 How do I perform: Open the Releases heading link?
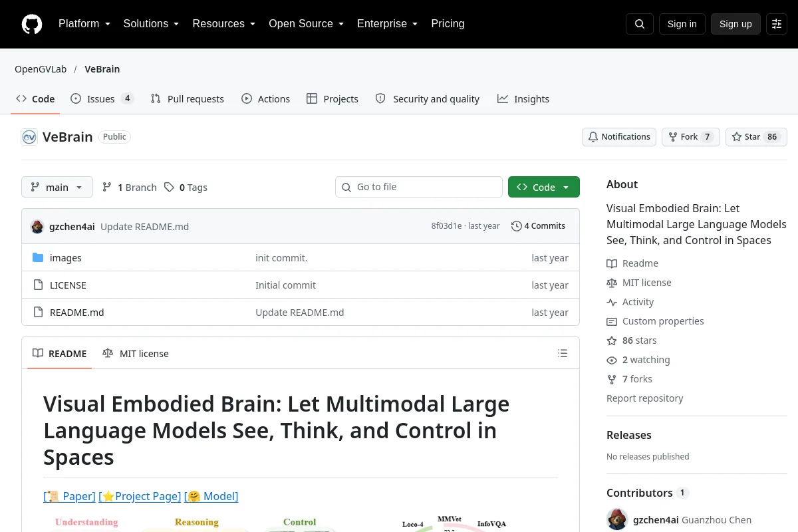[629, 436]
